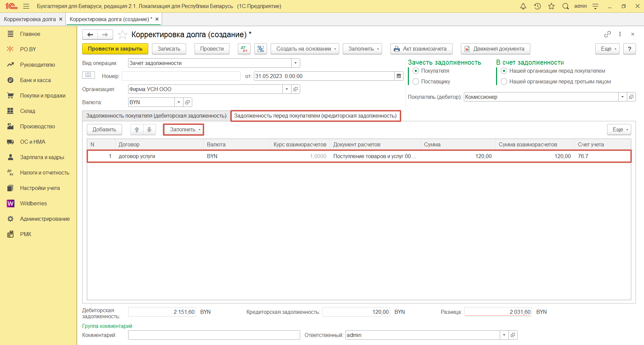Move row up with arrow button

(137, 130)
